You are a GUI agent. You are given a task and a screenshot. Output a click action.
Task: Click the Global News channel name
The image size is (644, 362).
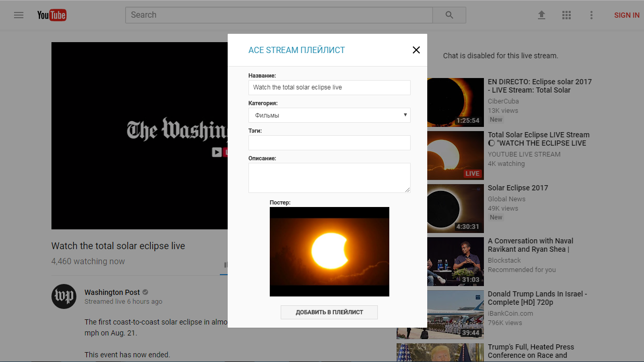[x=506, y=199]
